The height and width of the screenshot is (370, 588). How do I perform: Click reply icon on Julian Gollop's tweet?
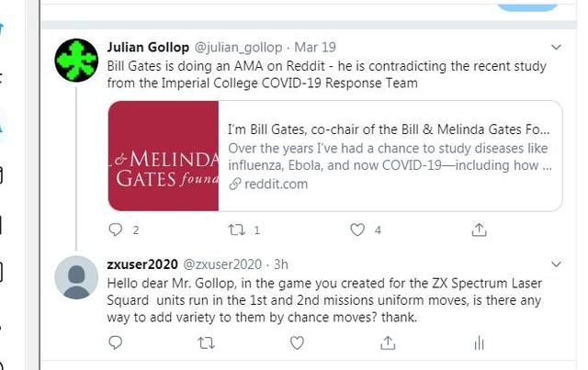pos(116,230)
